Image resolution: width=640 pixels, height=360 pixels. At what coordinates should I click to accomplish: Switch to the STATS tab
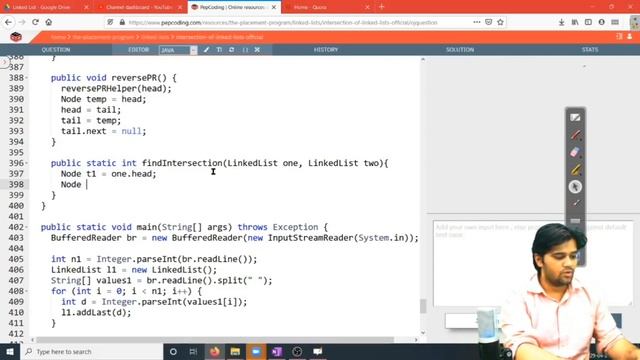tap(590, 49)
